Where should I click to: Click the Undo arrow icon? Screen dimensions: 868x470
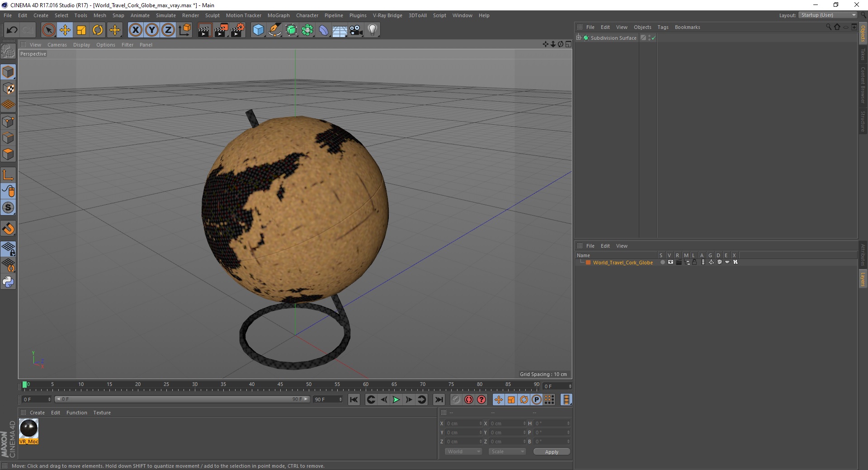pos(12,30)
